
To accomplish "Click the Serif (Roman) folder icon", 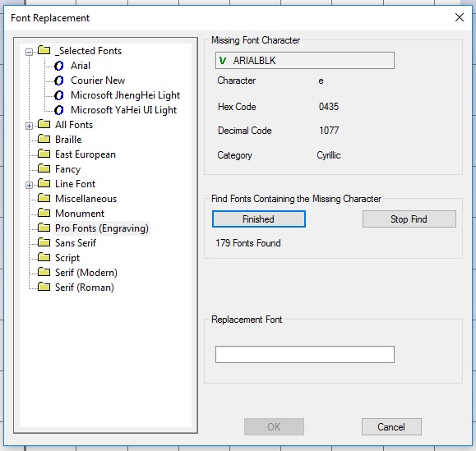I will [x=44, y=287].
